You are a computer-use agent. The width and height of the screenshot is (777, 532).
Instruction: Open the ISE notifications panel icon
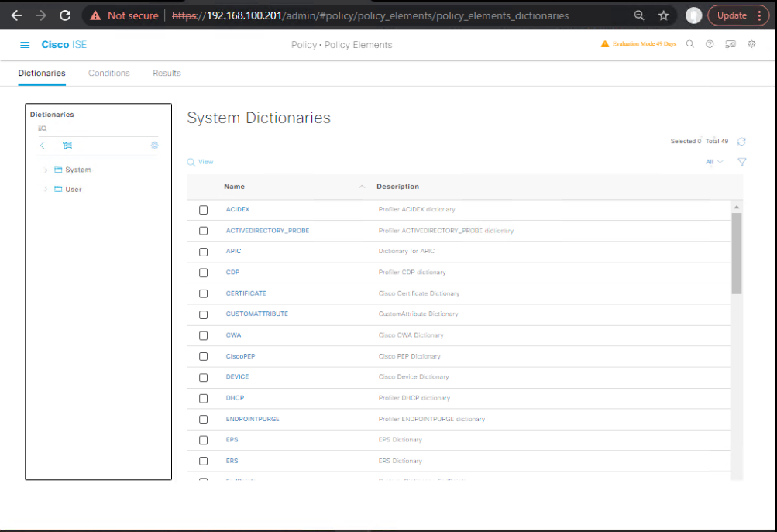[x=731, y=44]
